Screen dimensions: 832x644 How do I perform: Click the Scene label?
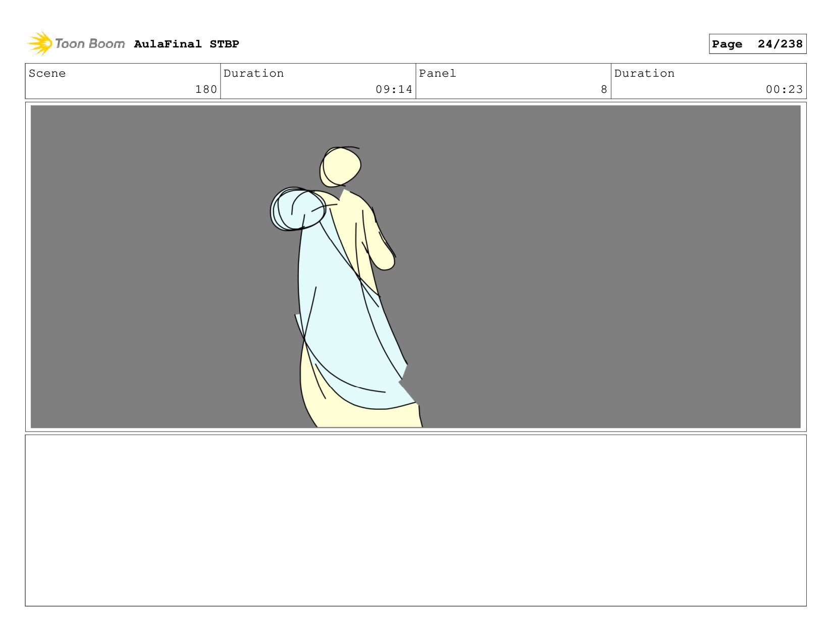47,73
